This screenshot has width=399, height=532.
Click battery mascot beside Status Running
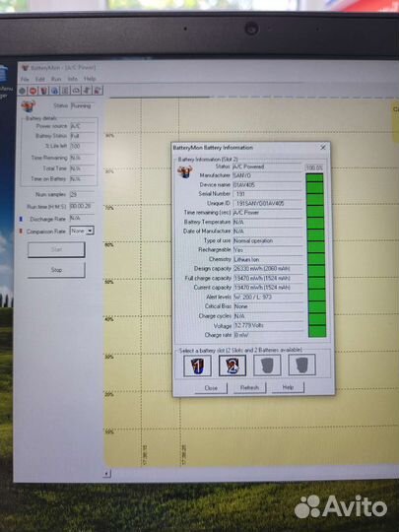pos(29,105)
